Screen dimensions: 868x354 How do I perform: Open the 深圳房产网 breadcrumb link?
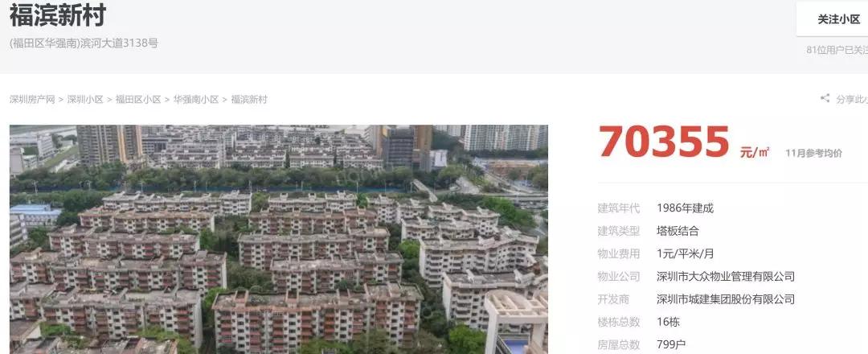point(32,100)
